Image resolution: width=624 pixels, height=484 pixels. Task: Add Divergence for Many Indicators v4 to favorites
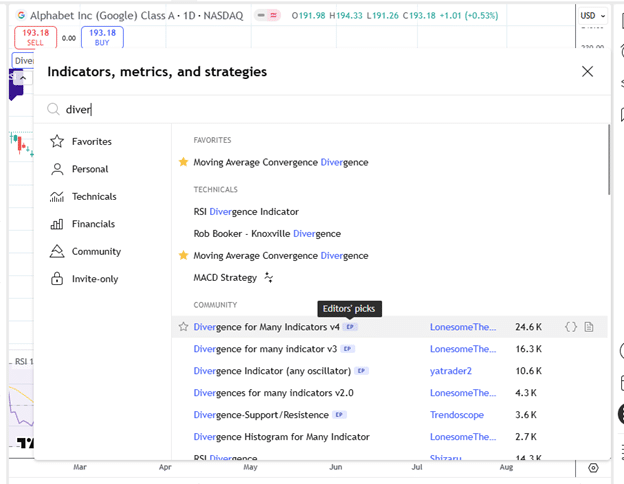click(183, 327)
